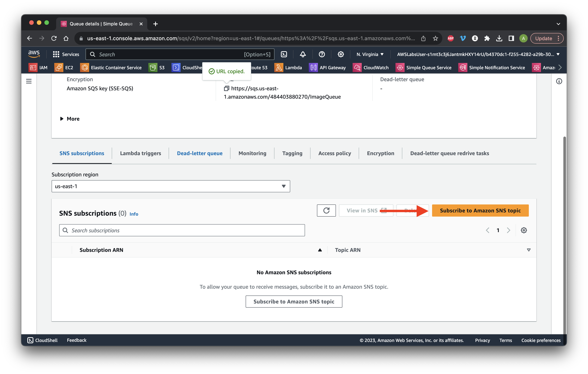Open the CloudShell terminal icon in header
Screen dimensions: 588x374
point(284,54)
